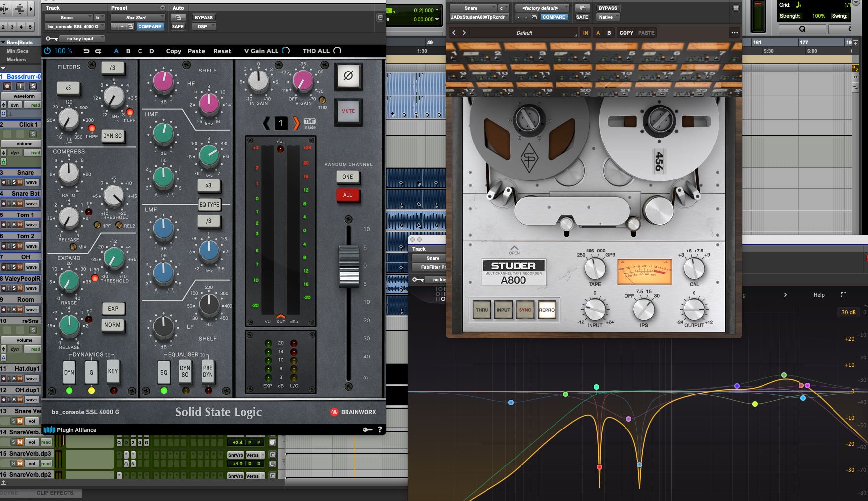
Task: Select settings slot D in bx_console
Action: pos(152,51)
